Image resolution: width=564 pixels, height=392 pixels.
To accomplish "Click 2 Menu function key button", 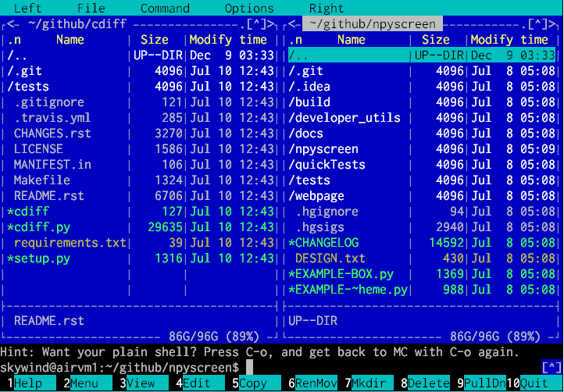I will (84, 383).
